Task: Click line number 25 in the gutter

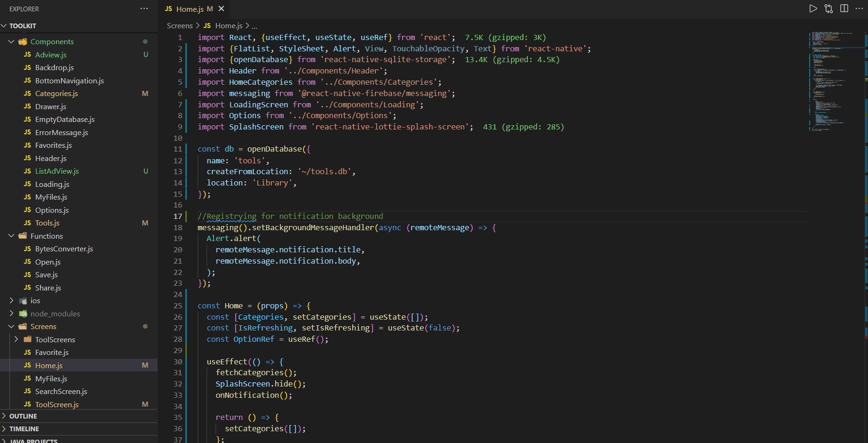Action: (x=177, y=306)
